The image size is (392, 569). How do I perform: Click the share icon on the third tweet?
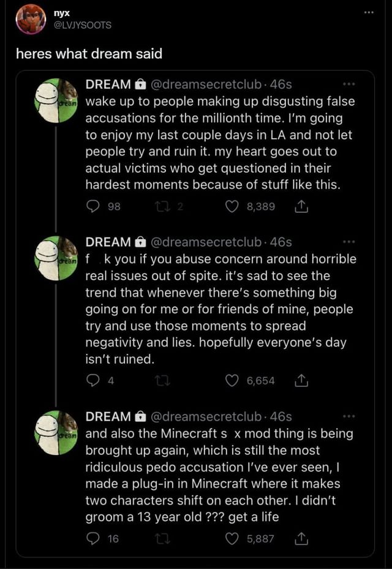300,539
